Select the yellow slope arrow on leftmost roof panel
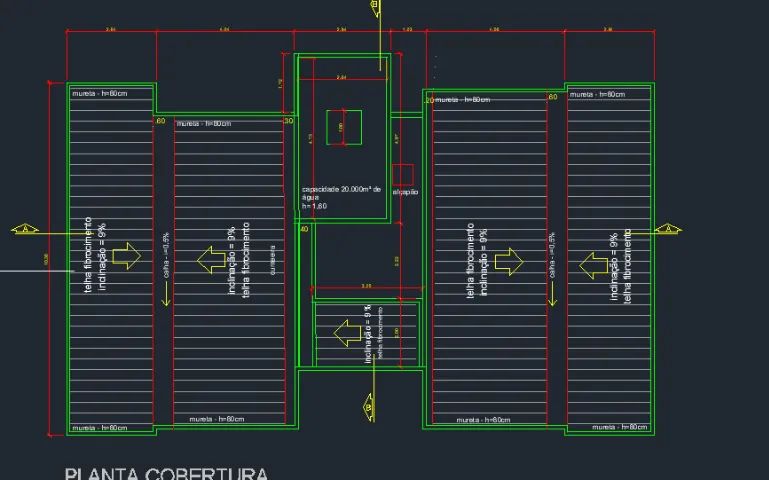 pos(127,255)
